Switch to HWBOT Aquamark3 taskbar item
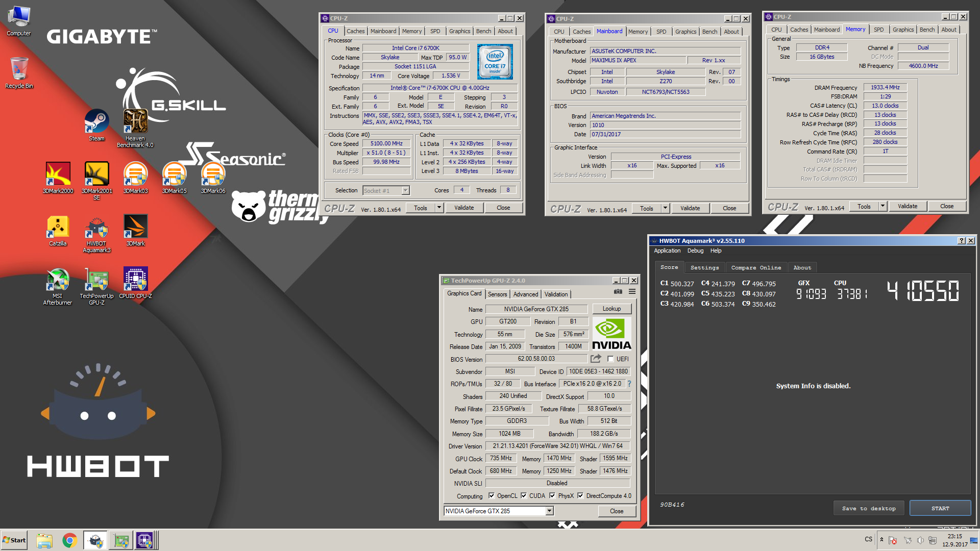This screenshot has width=980, height=551. 95,540
